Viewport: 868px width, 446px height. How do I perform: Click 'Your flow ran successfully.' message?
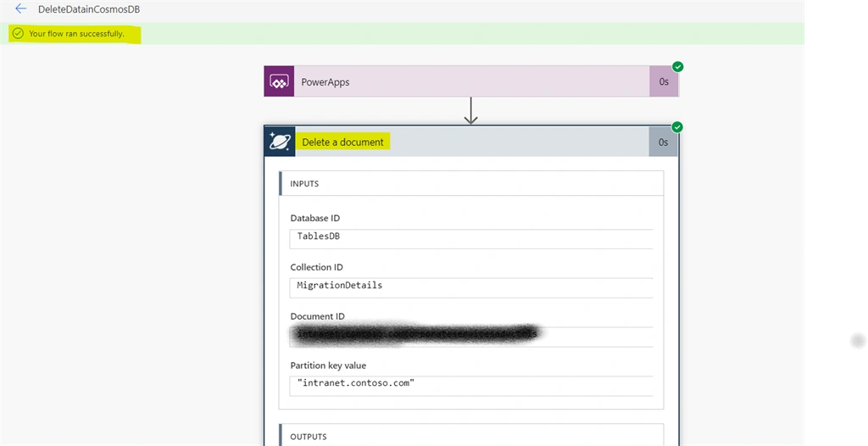(x=76, y=34)
